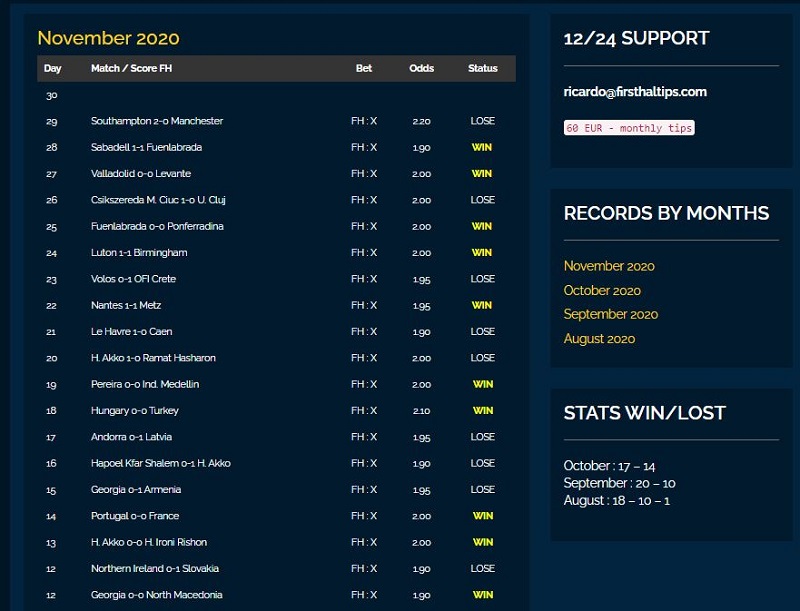Select 'Fuenlabrada 0-0 Ponferradina' match
Viewport: 800px width, 611px height.
coord(157,226)
